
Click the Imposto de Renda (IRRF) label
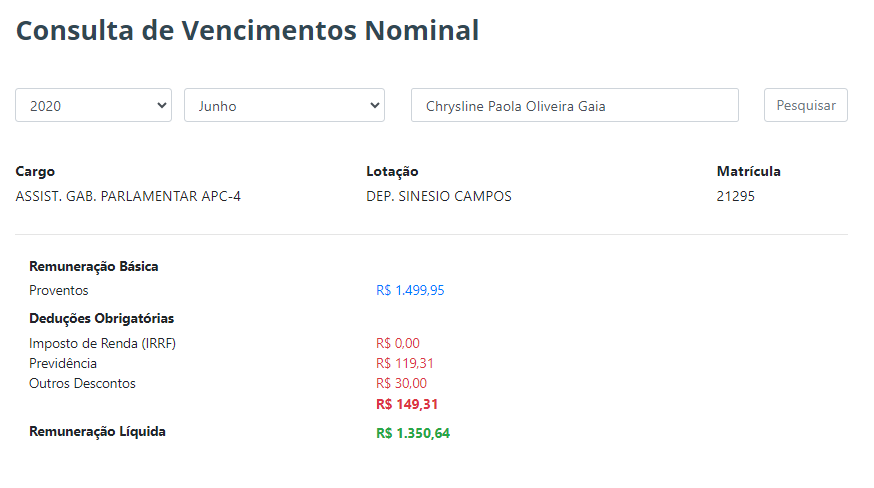pos(103,343)
